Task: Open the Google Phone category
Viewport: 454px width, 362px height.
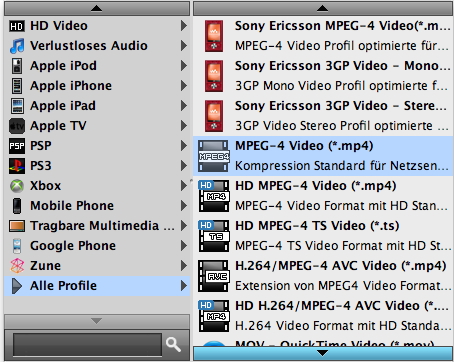Action: [97, 246]
